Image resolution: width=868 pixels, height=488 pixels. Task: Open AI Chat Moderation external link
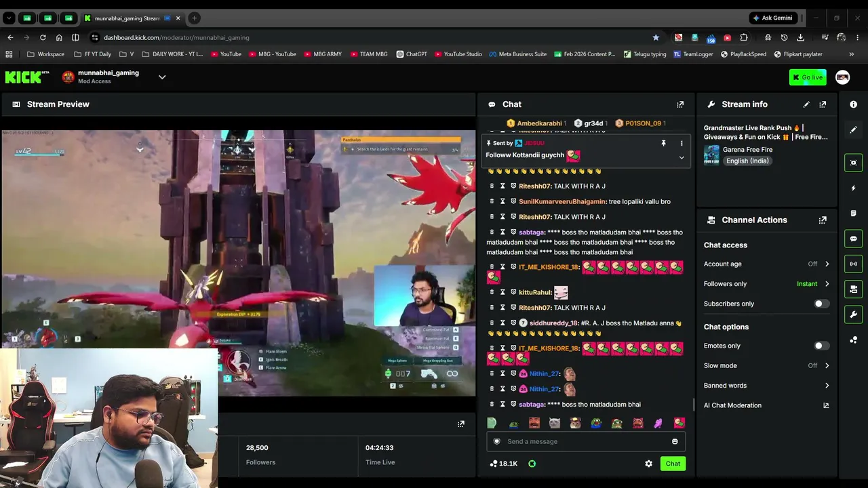coord(826,405)
